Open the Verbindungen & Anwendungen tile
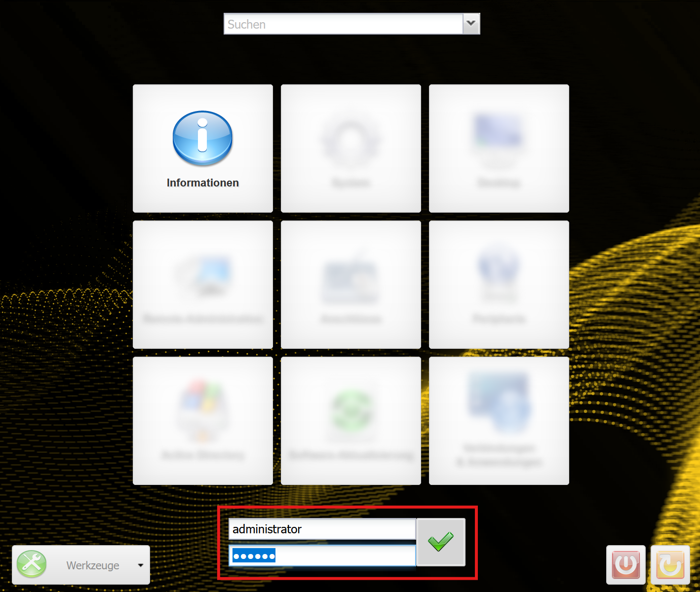Screen dimensions: 700x592 (x=499, y=421)
